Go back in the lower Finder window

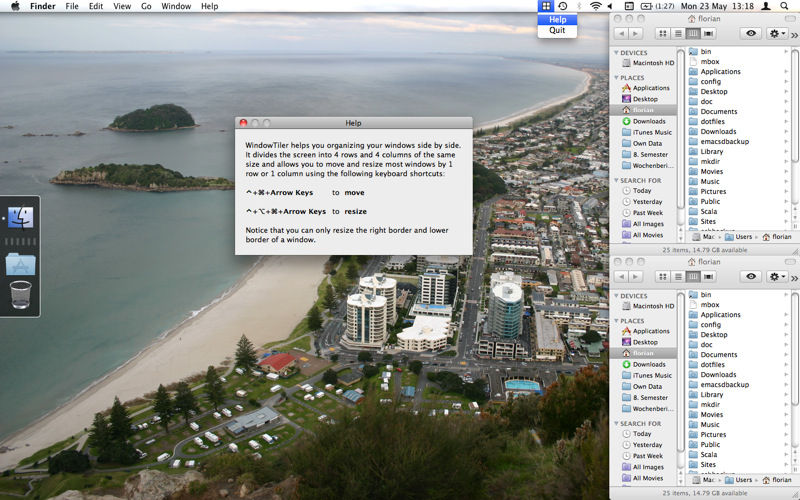(621, 277)
